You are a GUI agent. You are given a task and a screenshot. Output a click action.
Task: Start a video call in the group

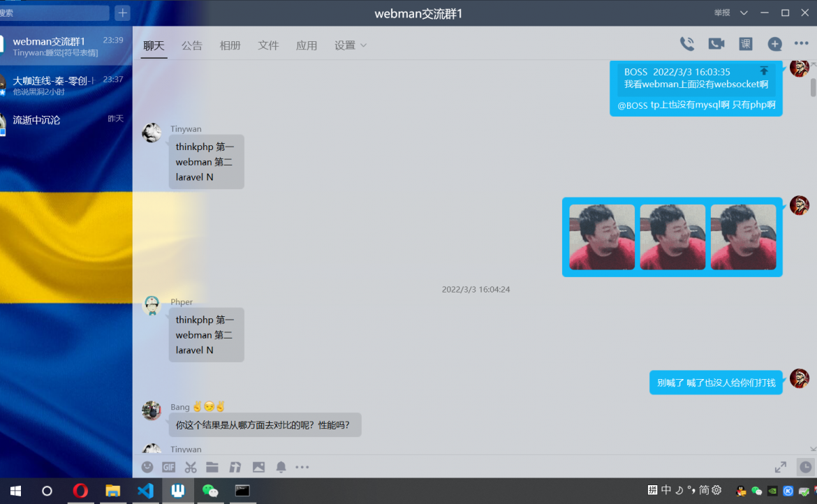(x=716, y=44)
